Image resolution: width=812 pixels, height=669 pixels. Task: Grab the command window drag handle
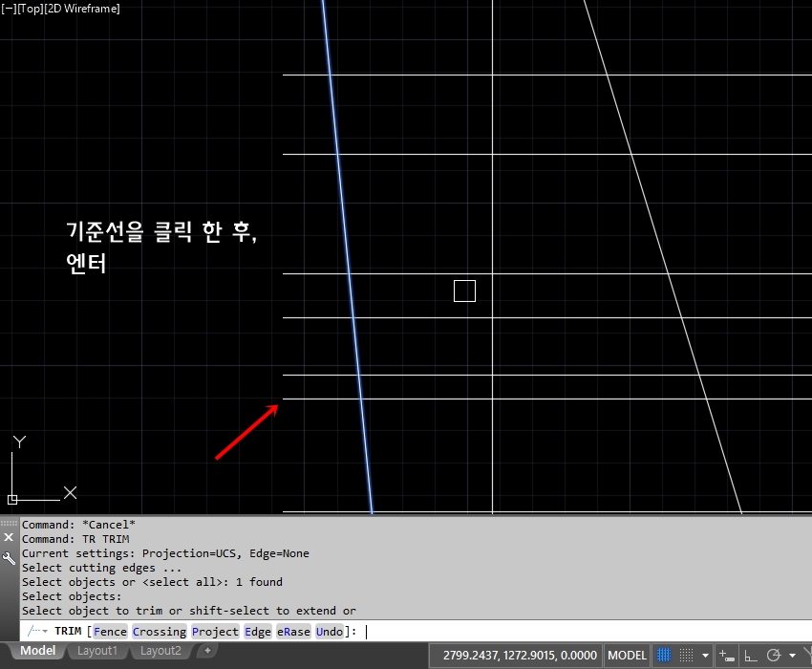[x=9, y=524]
